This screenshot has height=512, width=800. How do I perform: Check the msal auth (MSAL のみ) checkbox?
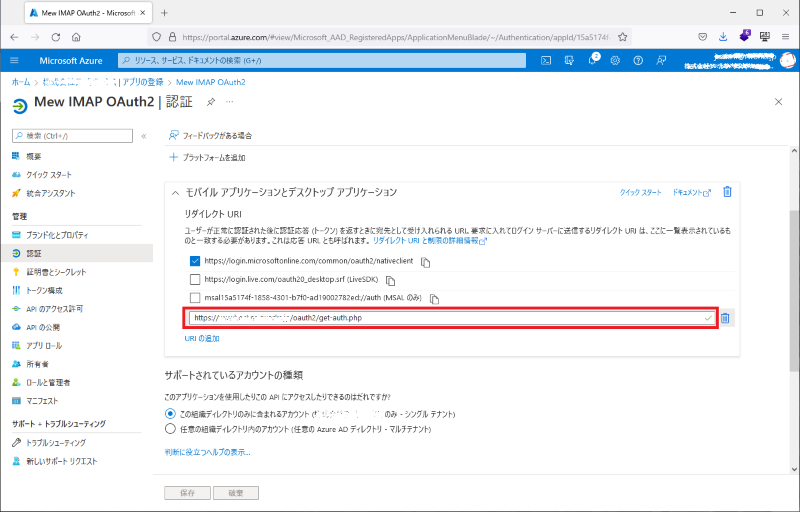point(195,298)
